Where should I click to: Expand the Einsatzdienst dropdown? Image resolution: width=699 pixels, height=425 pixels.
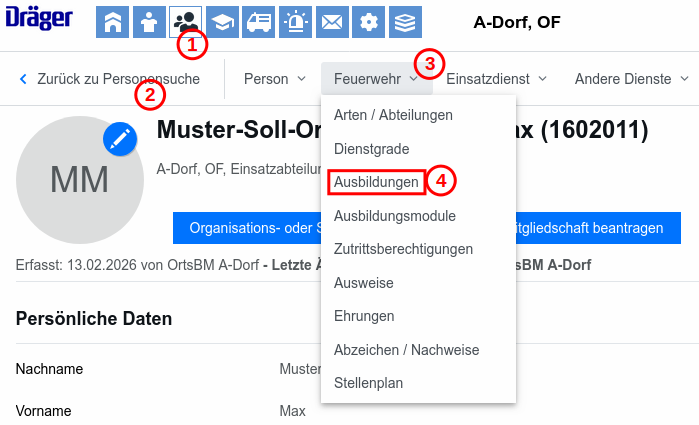point(496,79)
